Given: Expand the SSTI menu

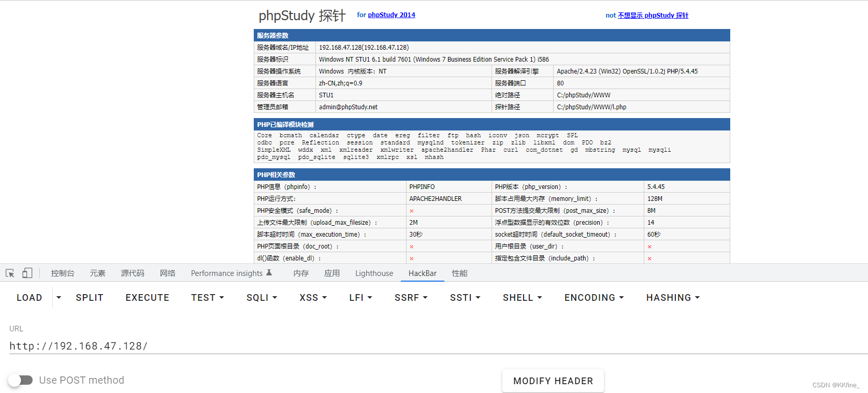Looking at the screenshot, I should coord(465,298).
